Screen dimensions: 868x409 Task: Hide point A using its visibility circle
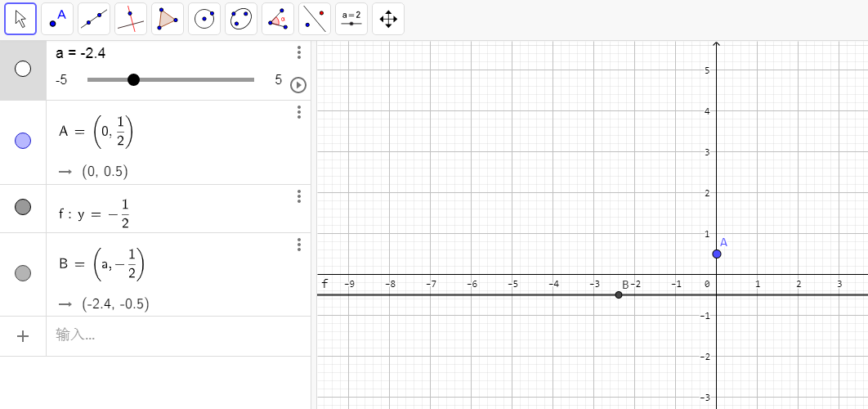(23, 141)
